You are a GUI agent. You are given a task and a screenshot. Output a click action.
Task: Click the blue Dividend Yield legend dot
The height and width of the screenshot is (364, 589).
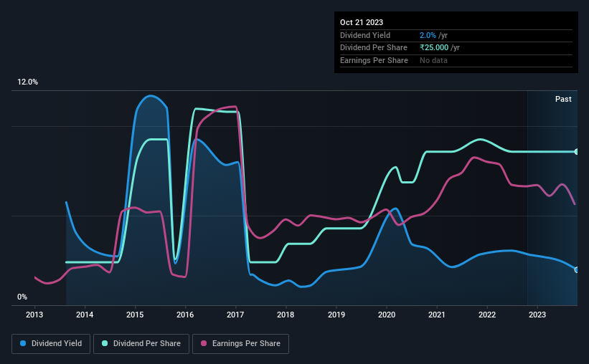click(x=23, y=343)
